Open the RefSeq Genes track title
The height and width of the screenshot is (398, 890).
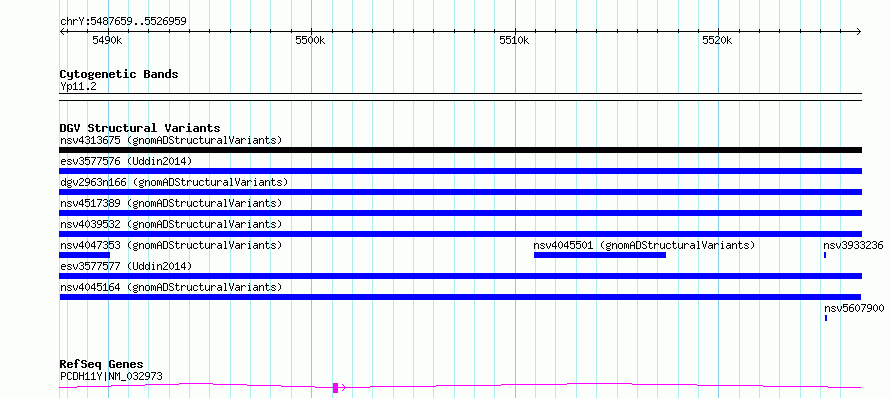(102, 365)
